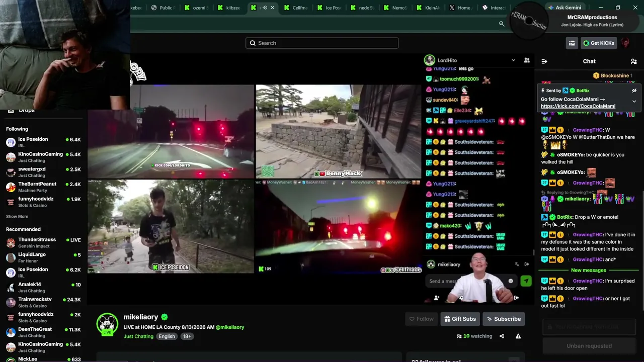Select the 18+ tag
The image size is (644, 362).
point(187,336)
